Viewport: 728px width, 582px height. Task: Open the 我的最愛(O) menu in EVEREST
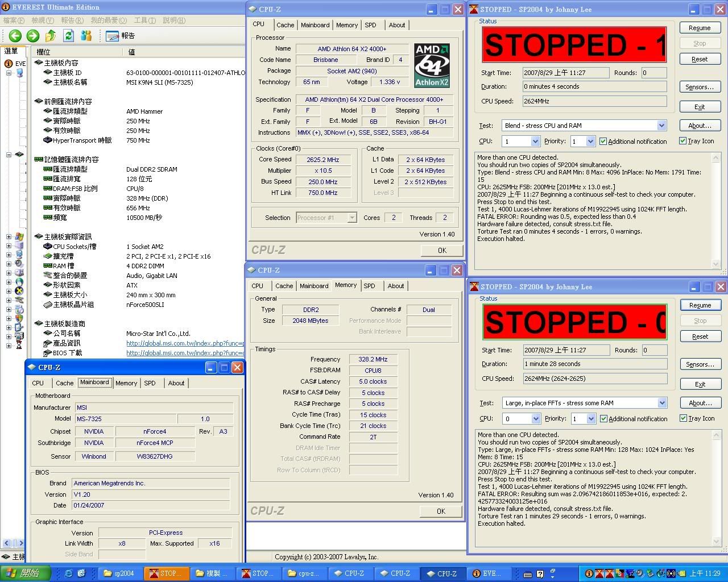coord(109,20)
